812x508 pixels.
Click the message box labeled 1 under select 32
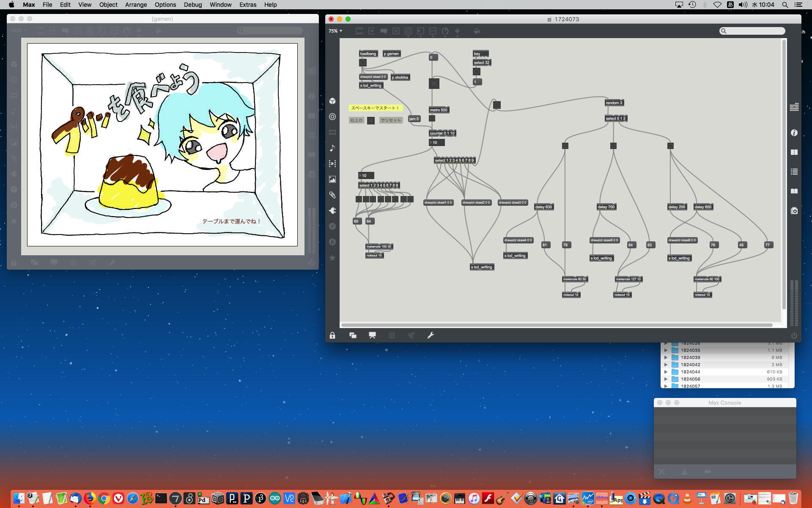477,82
